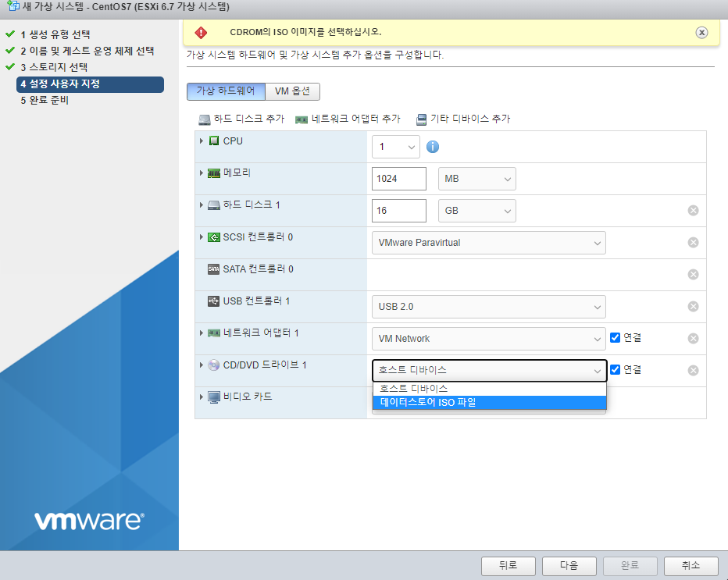The width and height of the screenshot is (728, 580).
Task: Click the new VM icon in title bar
Action: (13, 6)
